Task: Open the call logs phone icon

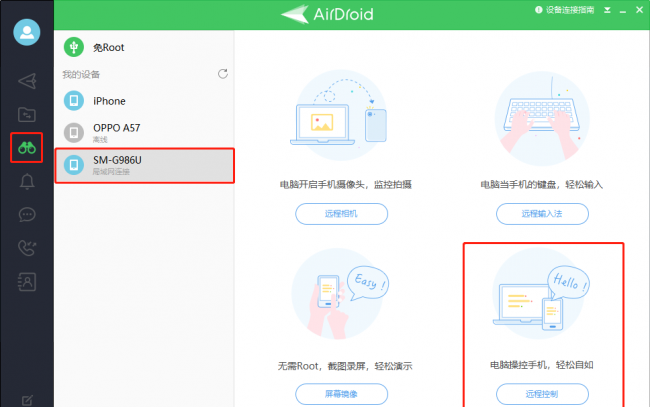Action: point(27,248)
